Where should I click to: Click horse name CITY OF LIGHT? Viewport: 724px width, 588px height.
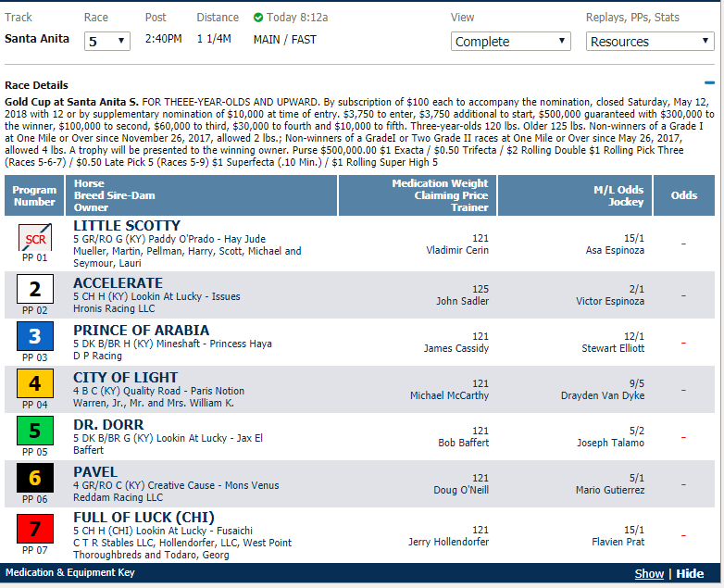coord(125,378)
